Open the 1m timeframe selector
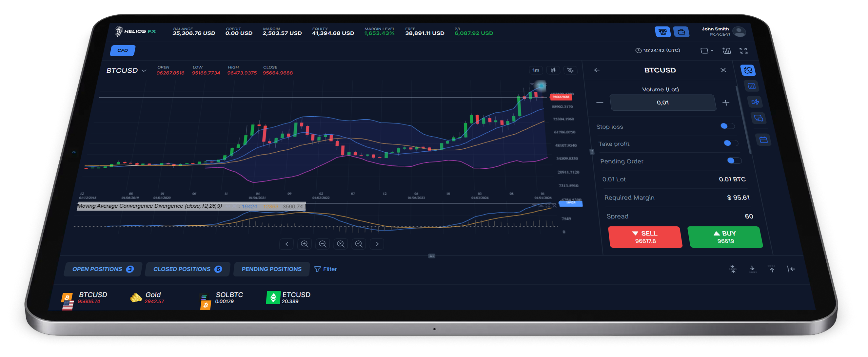 (x=535, y=70)
